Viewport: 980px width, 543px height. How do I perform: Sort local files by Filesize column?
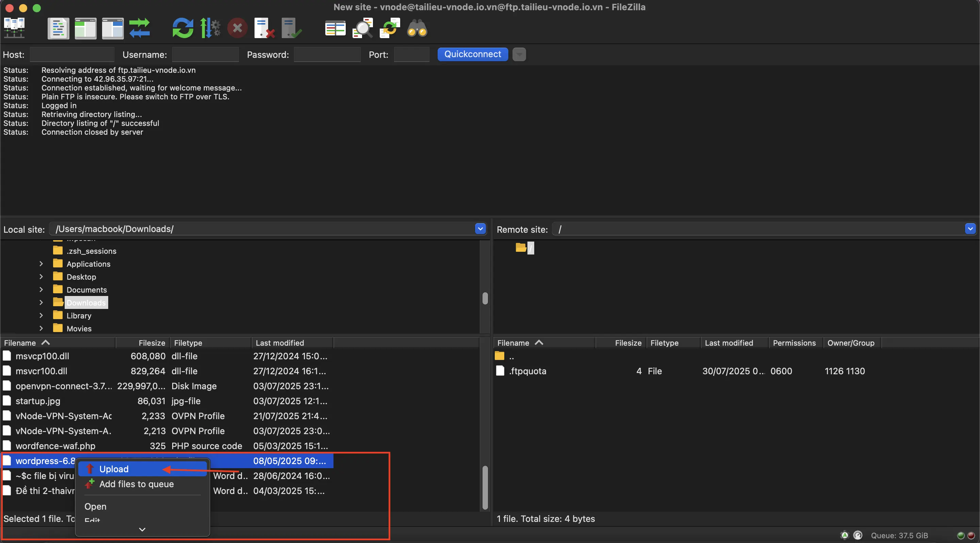(x=143, y=343)
